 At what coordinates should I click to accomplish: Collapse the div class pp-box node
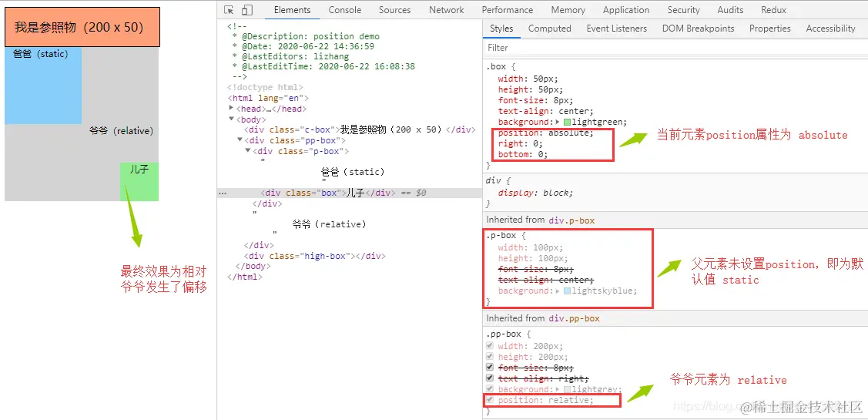click(240, 140)
